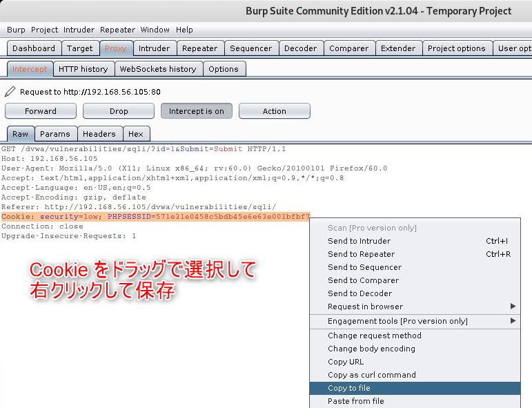Switch to the Params view tab
Image resolution: width=532 pixels, height=408 pixels.
(x=55, y=134)
